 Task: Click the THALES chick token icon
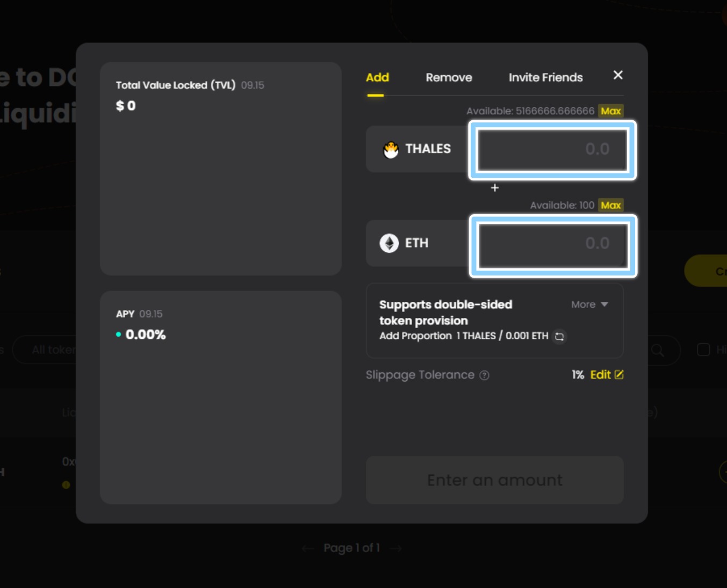(391, 149)
